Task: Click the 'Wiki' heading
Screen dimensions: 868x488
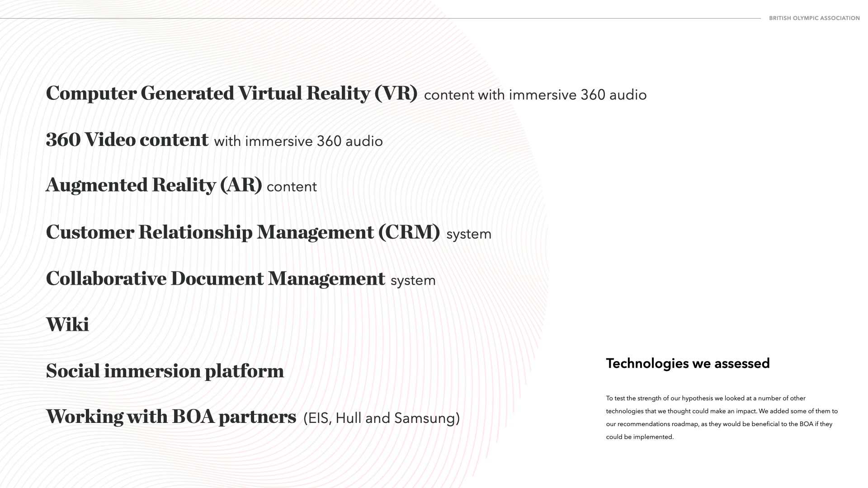Action: [x=67, y=325]
